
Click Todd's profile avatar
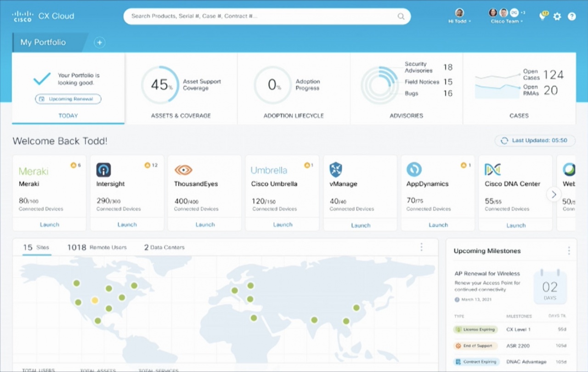(x=459, y=12)
